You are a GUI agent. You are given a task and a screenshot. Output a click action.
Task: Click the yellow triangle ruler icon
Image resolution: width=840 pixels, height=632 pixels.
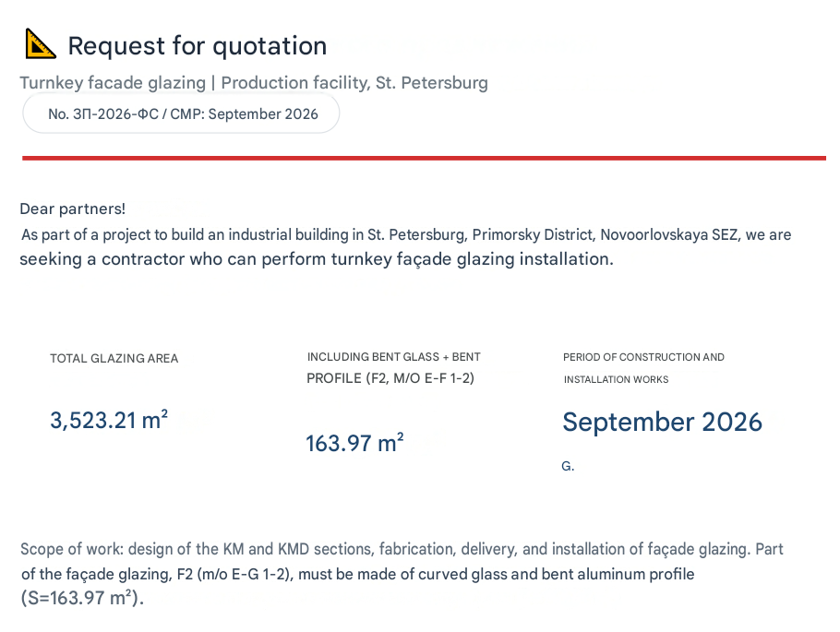pyautogui.click(x=41, y=44)
